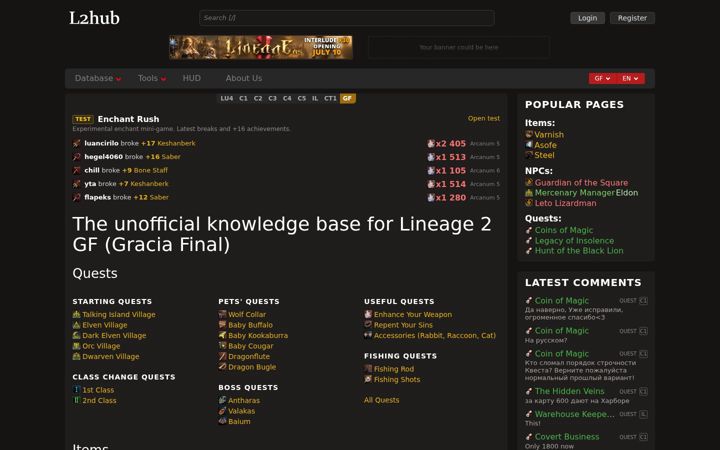
Task: Click the Fishing Shots icon
Action: 368,379
